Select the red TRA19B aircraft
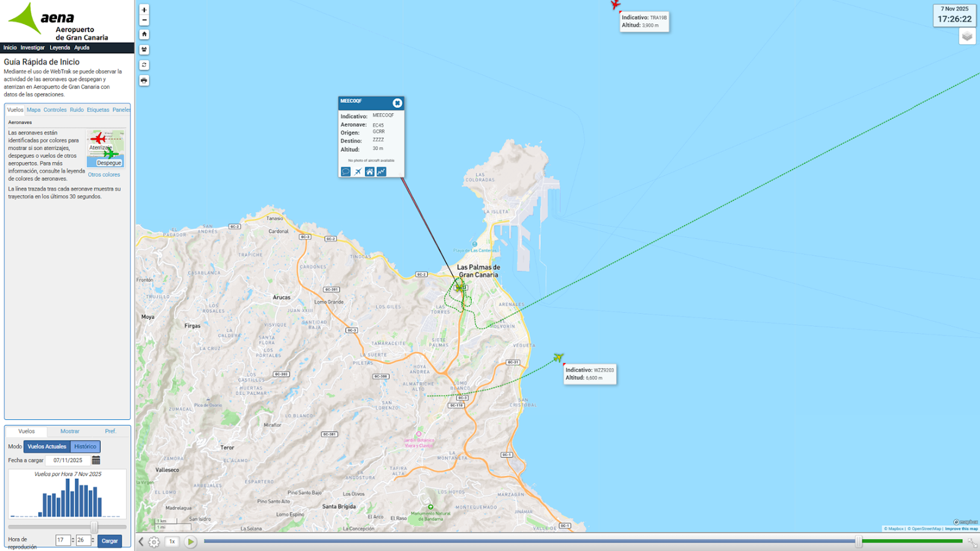Image resolution: width=980 pixels, height=551 pixels. [615, 5]
